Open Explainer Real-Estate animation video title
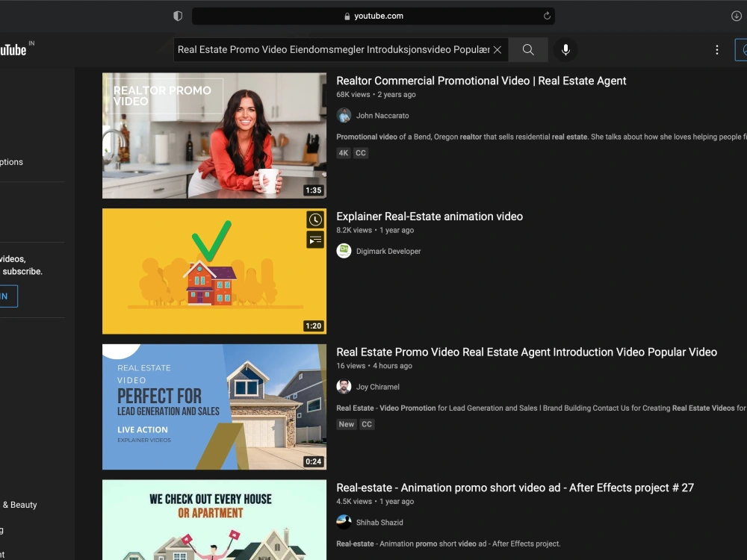The image size is (747, 560). tap(430, 217)
